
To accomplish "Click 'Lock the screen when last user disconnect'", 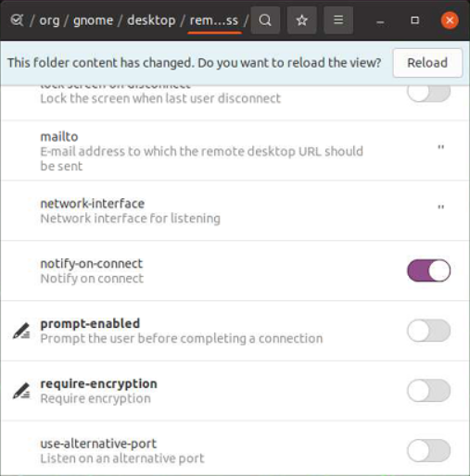I will pyautogui.click(x=160, y=98).
